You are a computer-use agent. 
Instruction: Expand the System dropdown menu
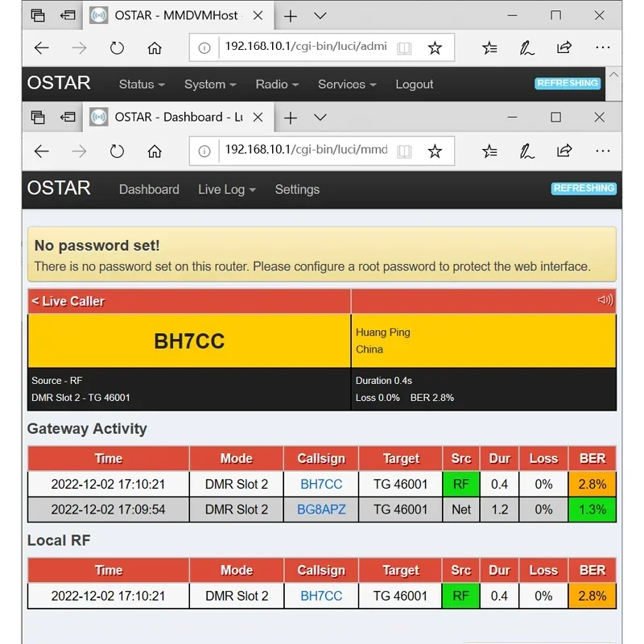(210, 85)
